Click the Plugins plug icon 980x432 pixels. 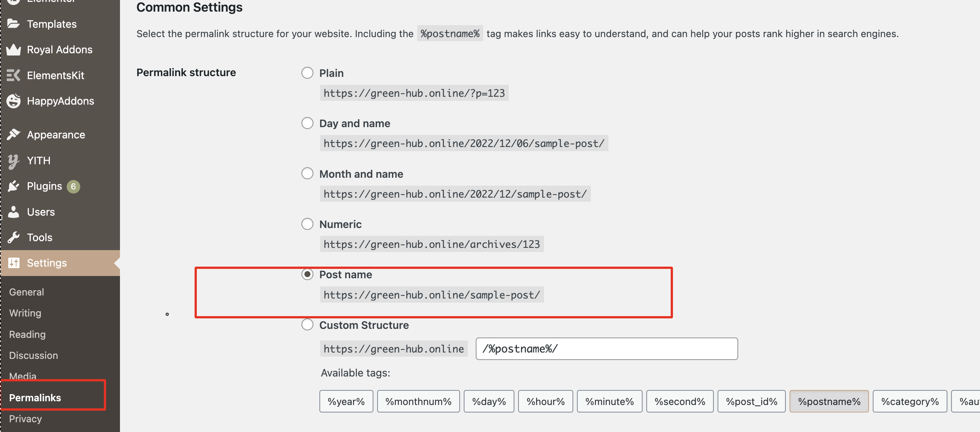click(13, 186)
